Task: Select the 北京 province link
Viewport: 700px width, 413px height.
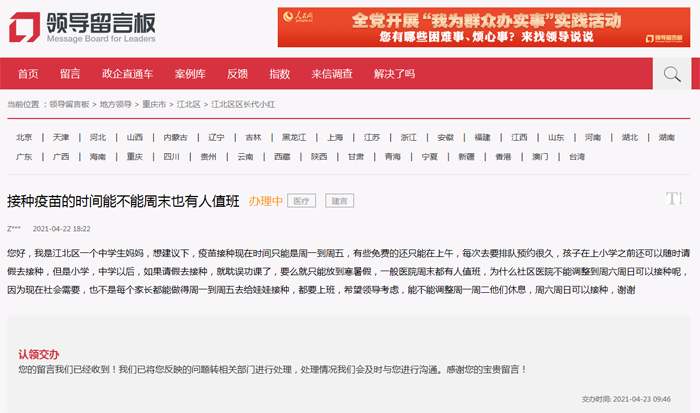Action: coord(24,137)
